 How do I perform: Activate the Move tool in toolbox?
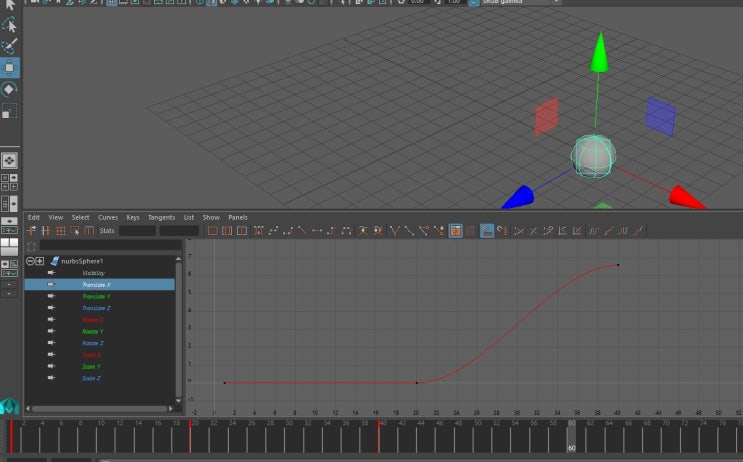click(9, 68)
